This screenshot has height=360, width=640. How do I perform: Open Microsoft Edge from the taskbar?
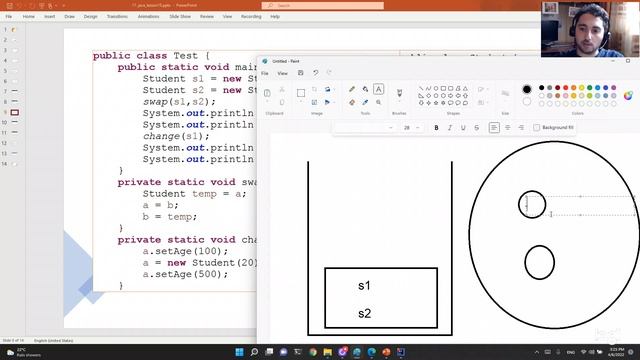[x=371, y=352]
